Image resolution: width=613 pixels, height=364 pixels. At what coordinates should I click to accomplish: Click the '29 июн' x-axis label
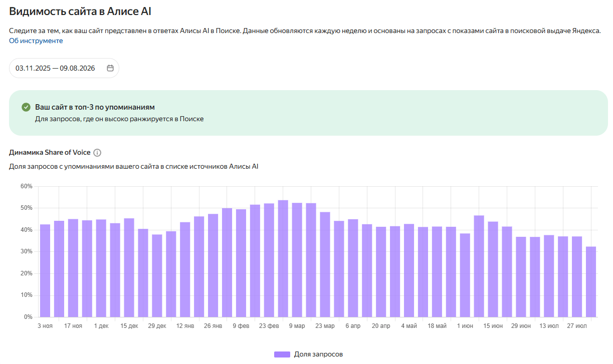click(521, 326)
